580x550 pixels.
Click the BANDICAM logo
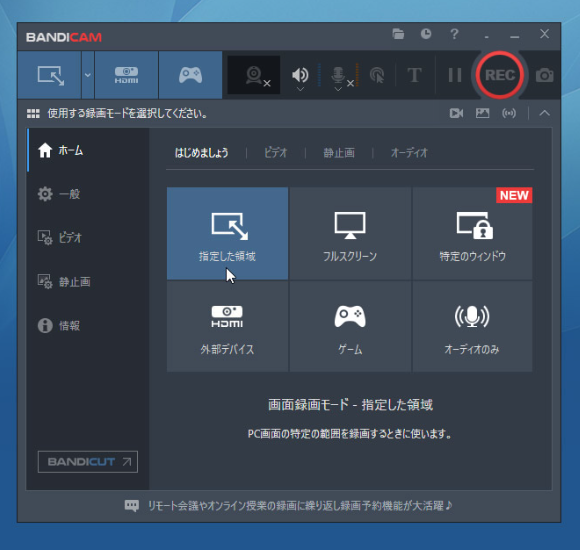(x=64, y=37)
